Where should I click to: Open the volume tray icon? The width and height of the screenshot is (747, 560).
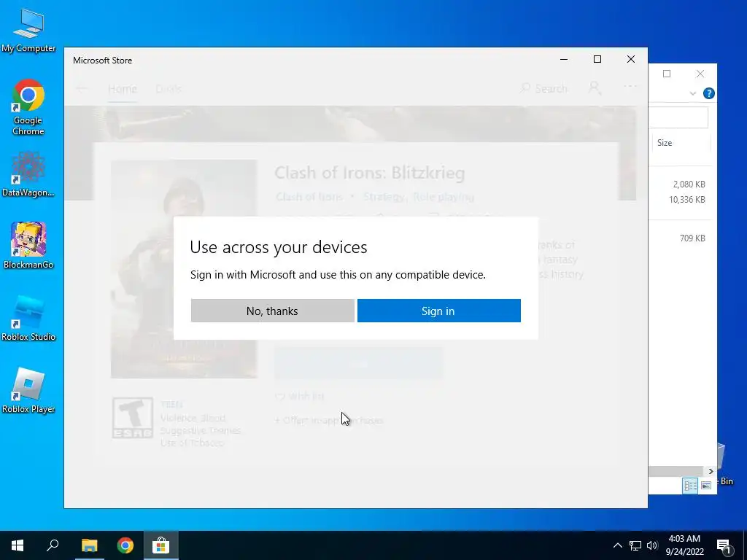click(x=652, y=545)
